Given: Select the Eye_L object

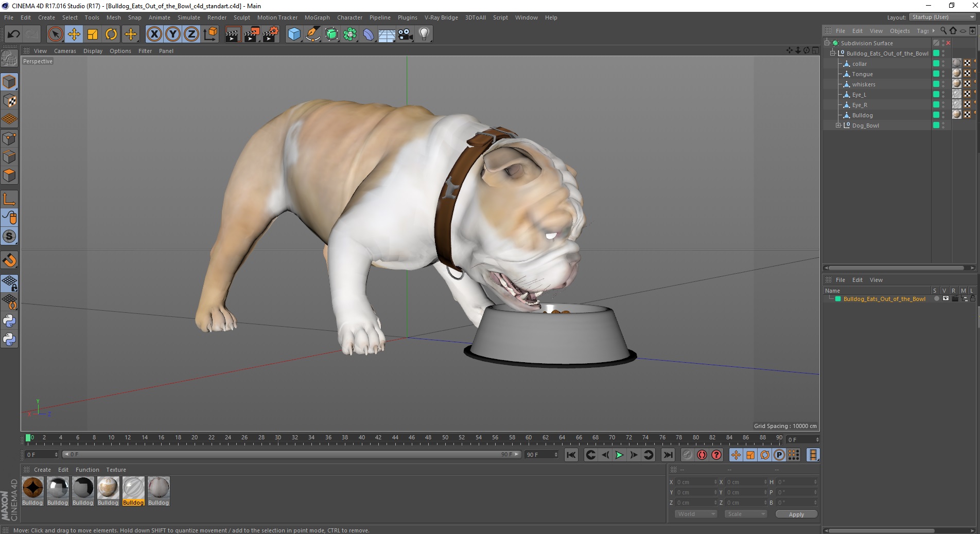Looking at the screenshot, I should pos(859,95).
